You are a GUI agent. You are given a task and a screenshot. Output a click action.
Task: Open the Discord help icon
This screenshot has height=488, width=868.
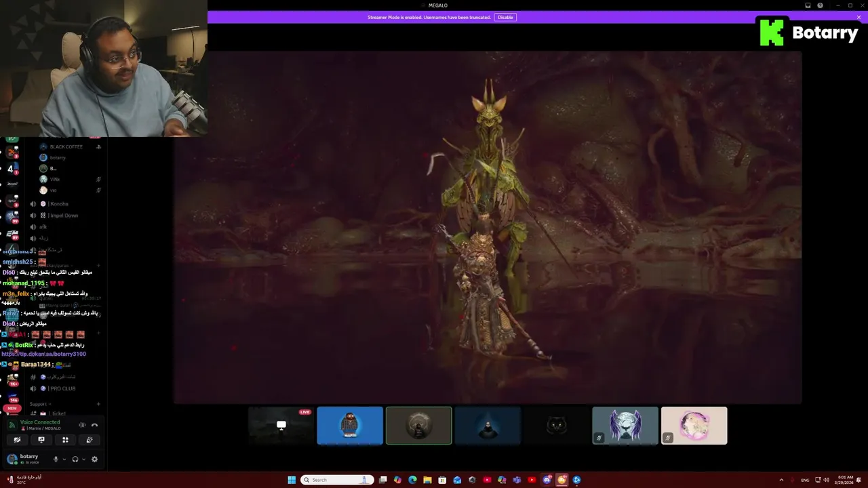821,5
